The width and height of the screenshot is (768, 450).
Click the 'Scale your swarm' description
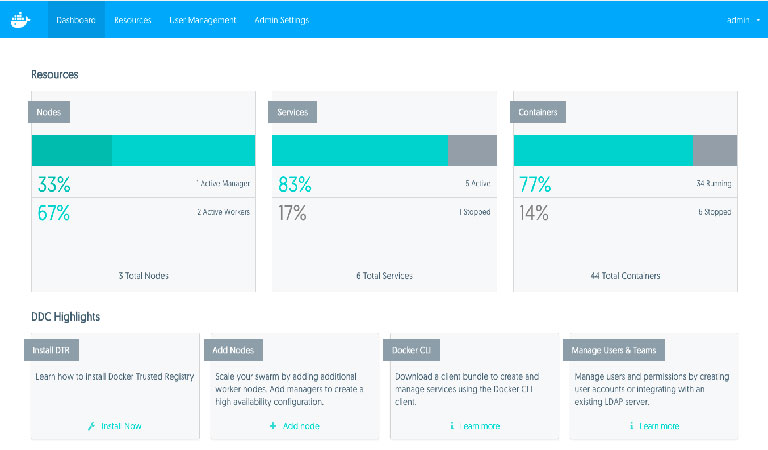point(289,389)
